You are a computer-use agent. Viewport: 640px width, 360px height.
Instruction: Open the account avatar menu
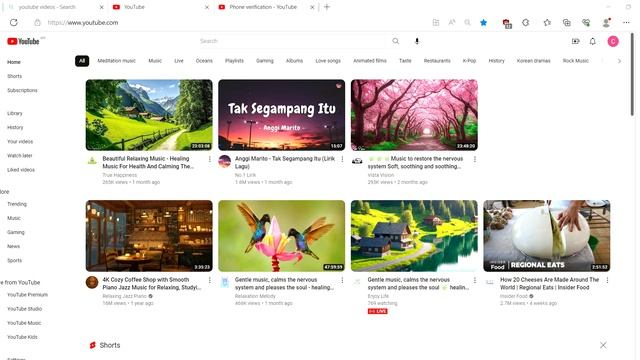[x=613, y=41]
